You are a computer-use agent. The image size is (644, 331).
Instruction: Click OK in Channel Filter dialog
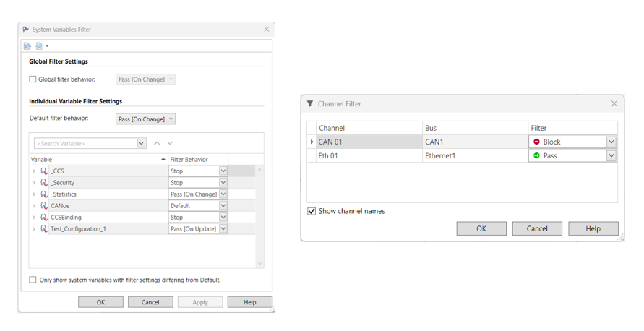tap(481, 229)
